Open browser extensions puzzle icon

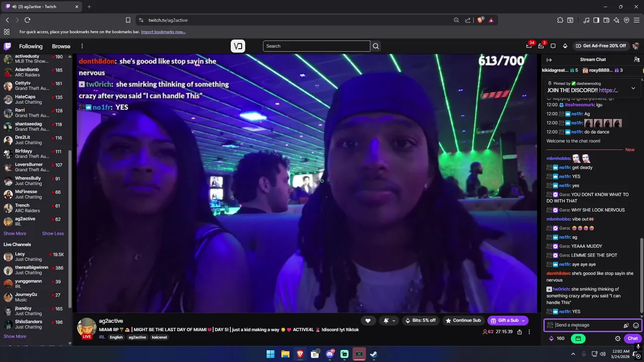560,20
